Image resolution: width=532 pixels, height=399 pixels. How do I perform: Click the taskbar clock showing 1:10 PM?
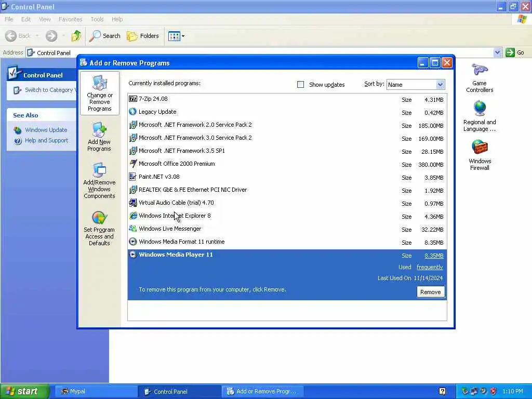(x=512, y=391)
